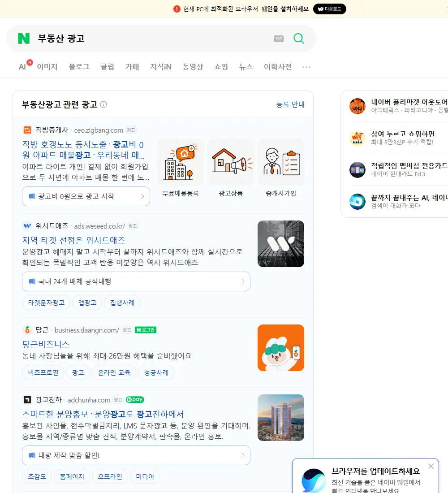Open the 중개사가입 agent checklist icon
448x493 pixels.
[281, 162]
